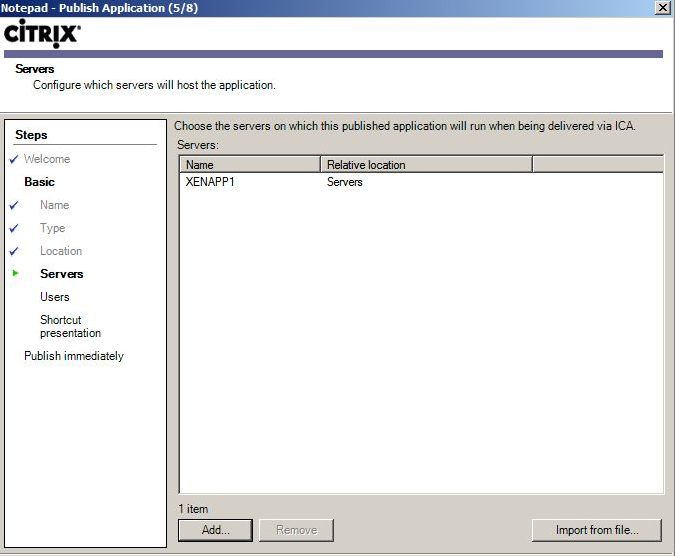Click the Basic section heading
Image resolution: width=675 pixels, height=556 pixels.
click(x=39, y=182)
